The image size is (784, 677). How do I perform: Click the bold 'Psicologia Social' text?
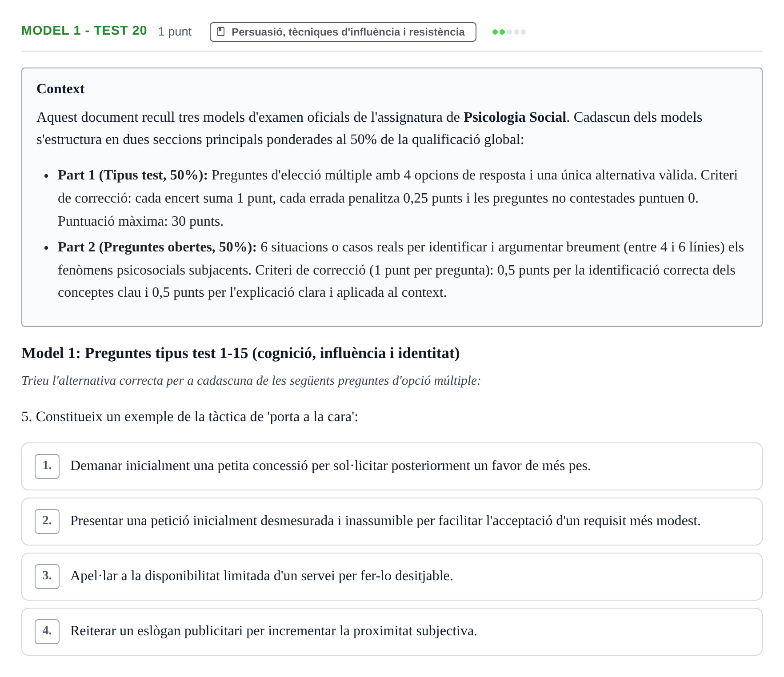coord(515,117)
